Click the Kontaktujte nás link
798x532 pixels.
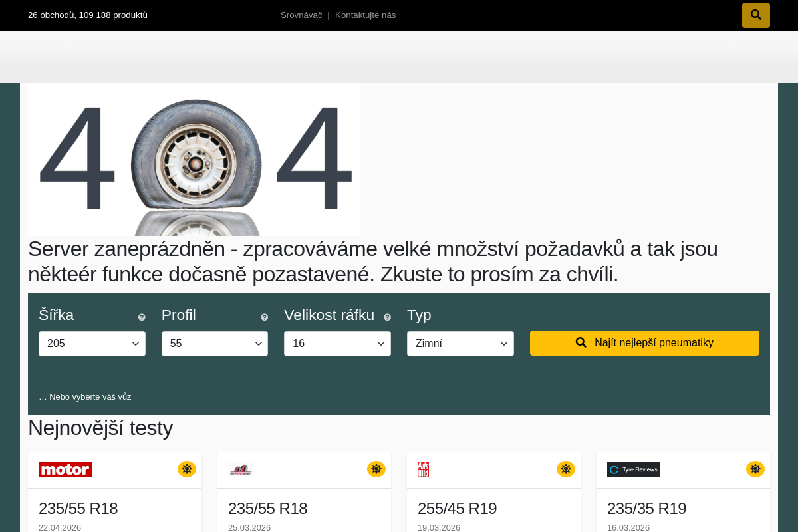tap(365, 15)
